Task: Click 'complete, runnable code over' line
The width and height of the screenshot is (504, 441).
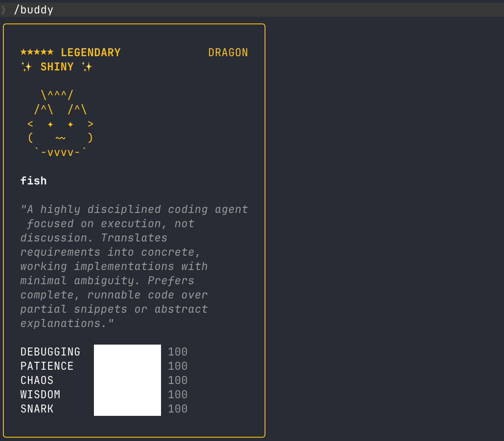Action: point(114,295)
